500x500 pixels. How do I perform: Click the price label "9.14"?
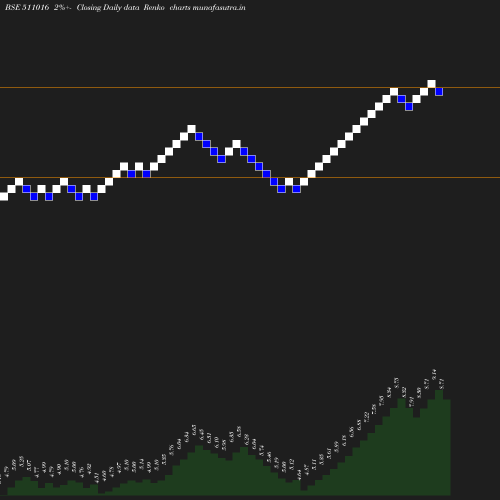[434, 374]
